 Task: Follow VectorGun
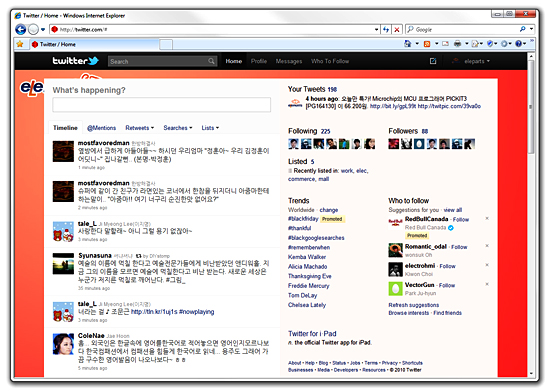(447, 285)
